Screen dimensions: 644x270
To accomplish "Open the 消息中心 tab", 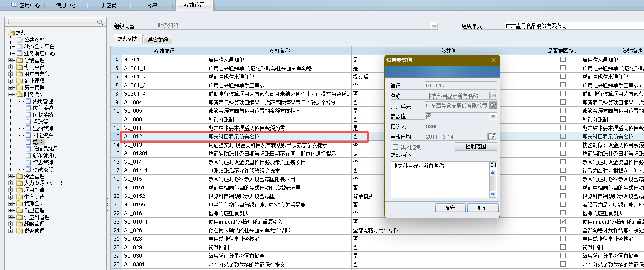I will click(x=66, y=5).
